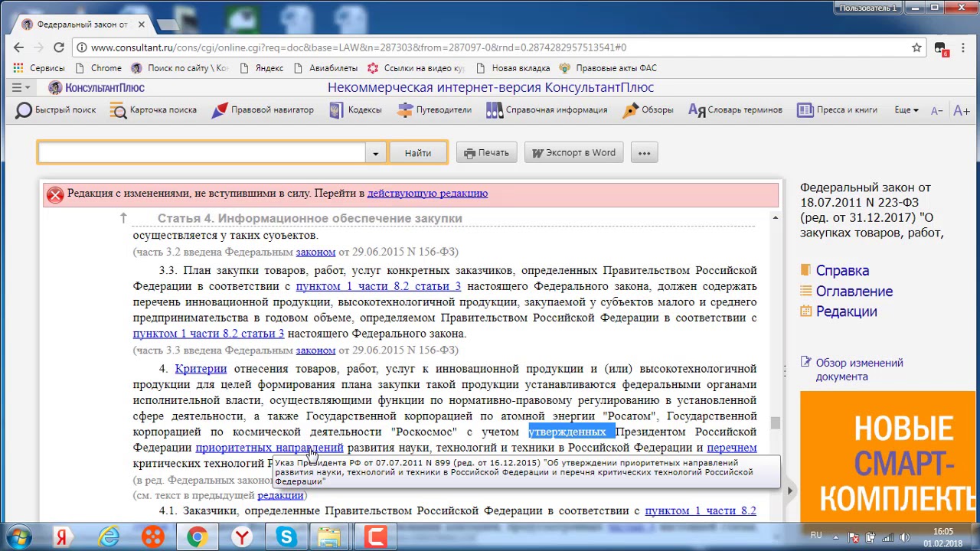
Task: Open Internet Explorer in the taskbar
Action: (x=108, y=537)
